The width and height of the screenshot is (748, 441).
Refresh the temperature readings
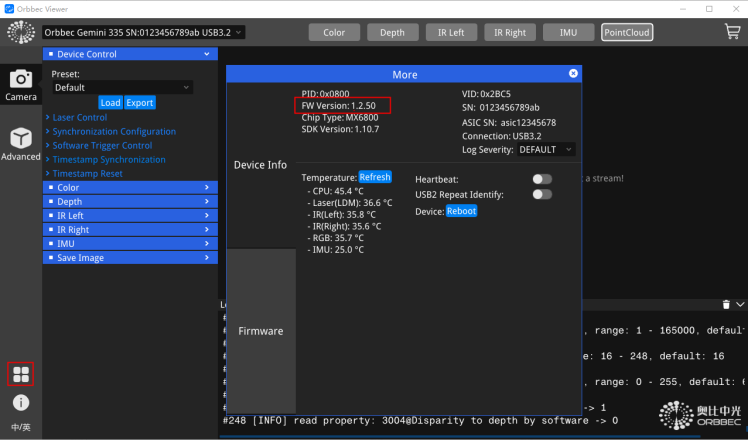click(x=375, y=177)
